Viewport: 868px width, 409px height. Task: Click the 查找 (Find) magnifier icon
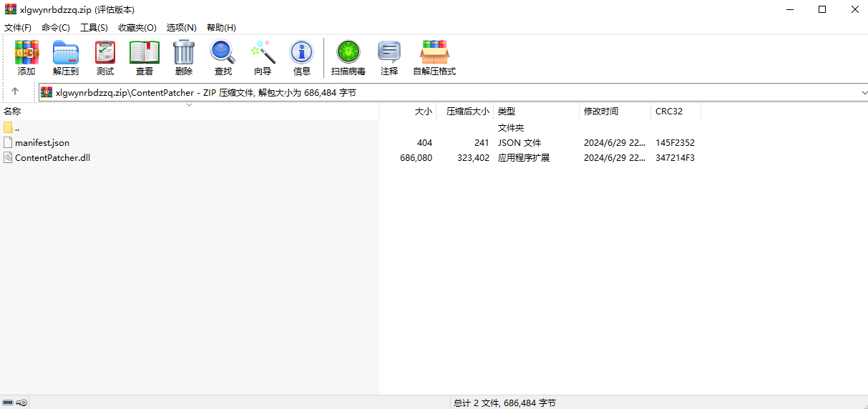223,52
